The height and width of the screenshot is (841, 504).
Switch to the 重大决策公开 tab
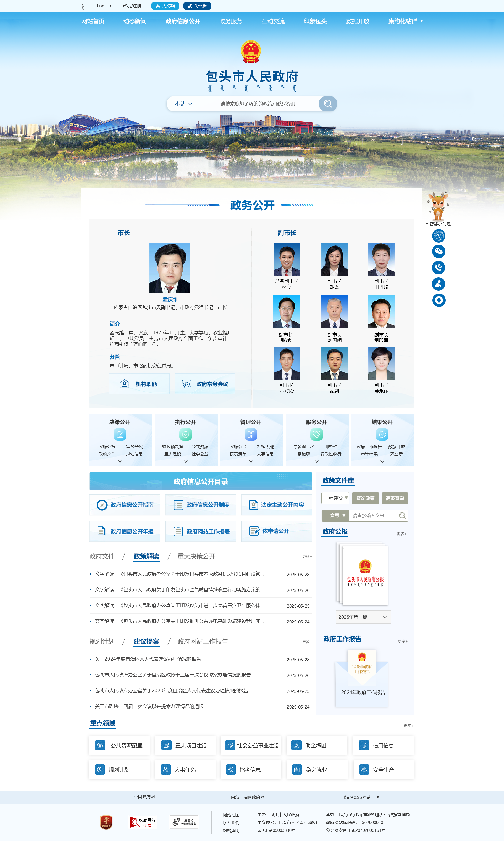[x=196, y=556]
